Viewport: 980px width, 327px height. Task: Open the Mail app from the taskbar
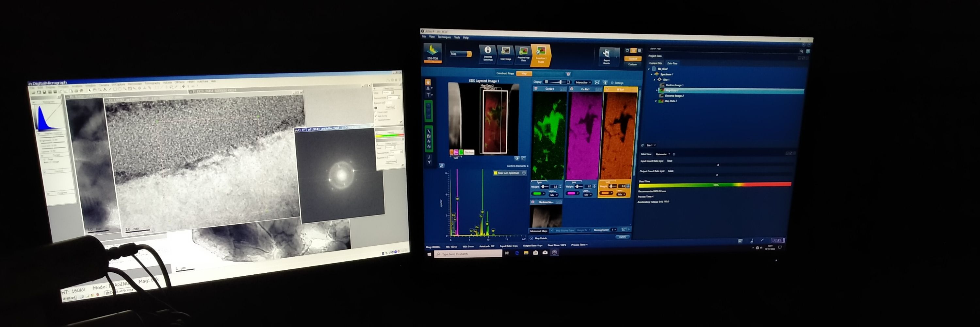pos(545,253)
